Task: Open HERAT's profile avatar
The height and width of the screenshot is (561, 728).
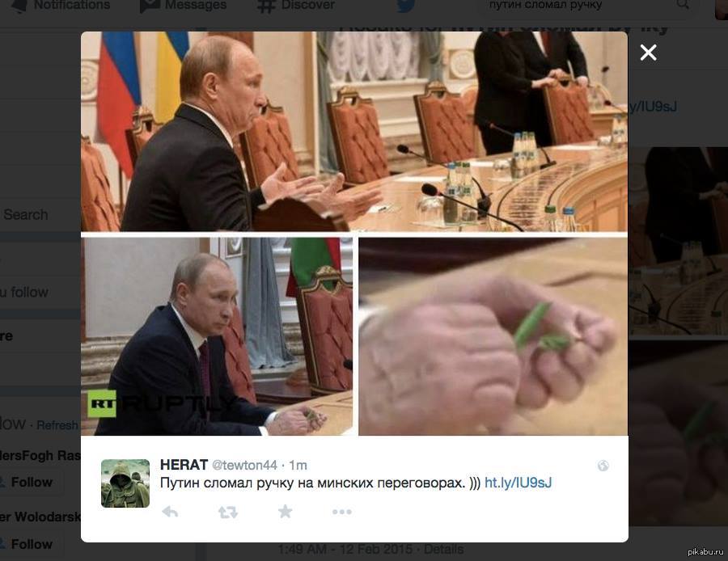Action: point(125,483)
